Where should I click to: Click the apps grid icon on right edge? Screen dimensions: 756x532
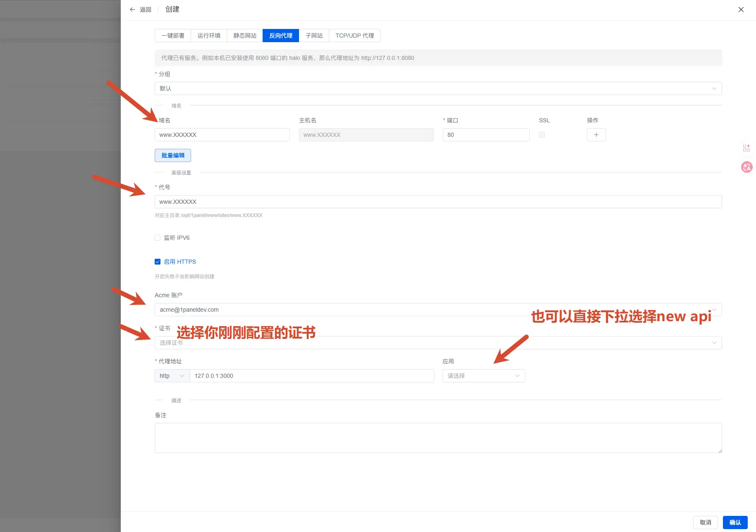(746, 148)
